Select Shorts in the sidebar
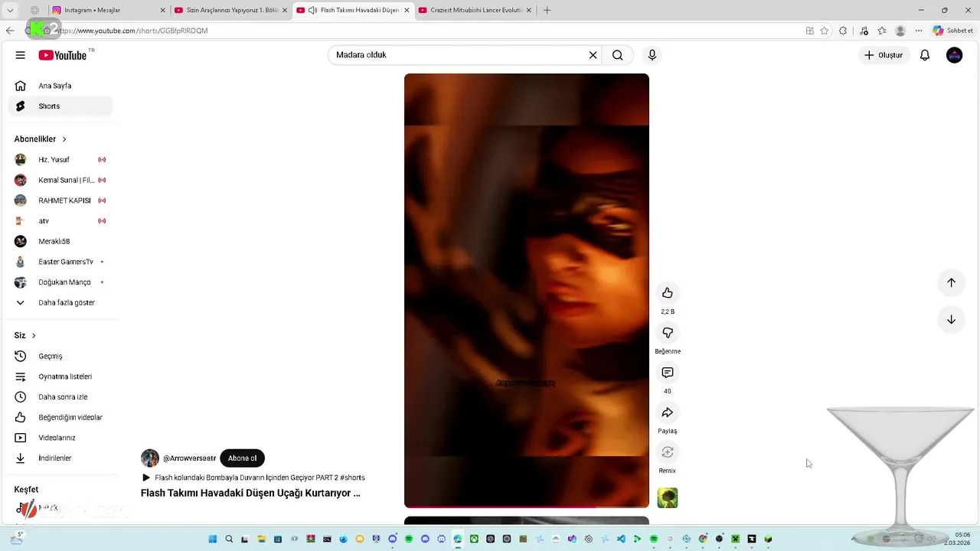980x551 pixels. coord(60,106)
